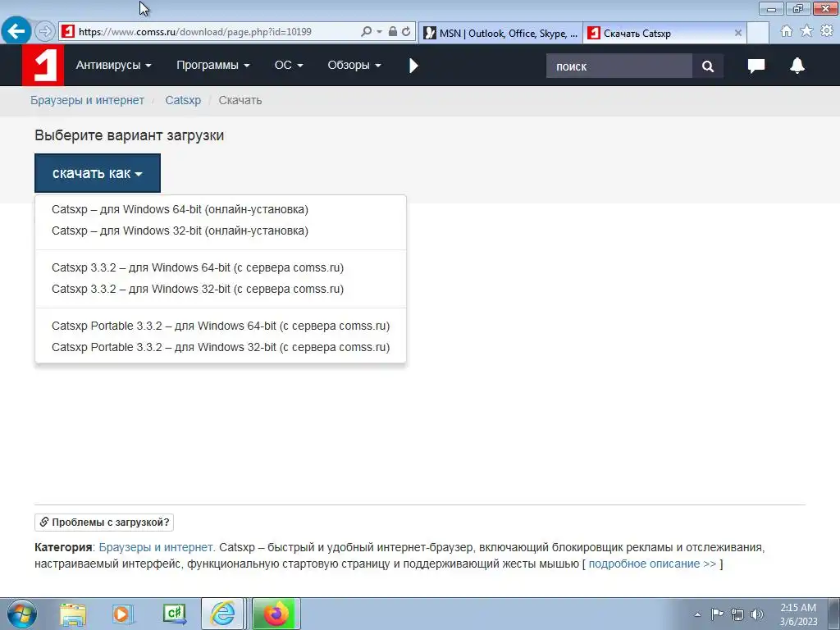Select Catsxp 3.3.2 Windows 64-bit option
Viewport: 840px width, 630px height.
pyautogui.click(x=198, y=267)
